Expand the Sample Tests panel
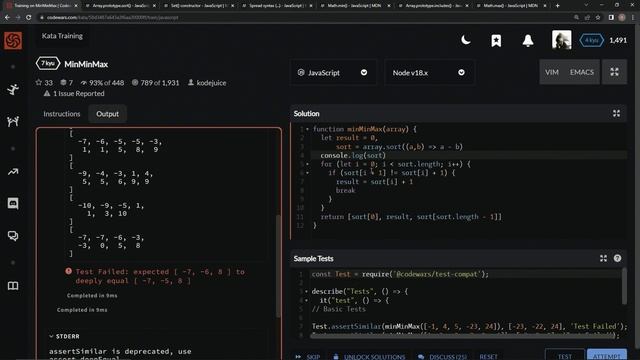The height and width of the screenshot is (360, 640). (x=603, y=258)
